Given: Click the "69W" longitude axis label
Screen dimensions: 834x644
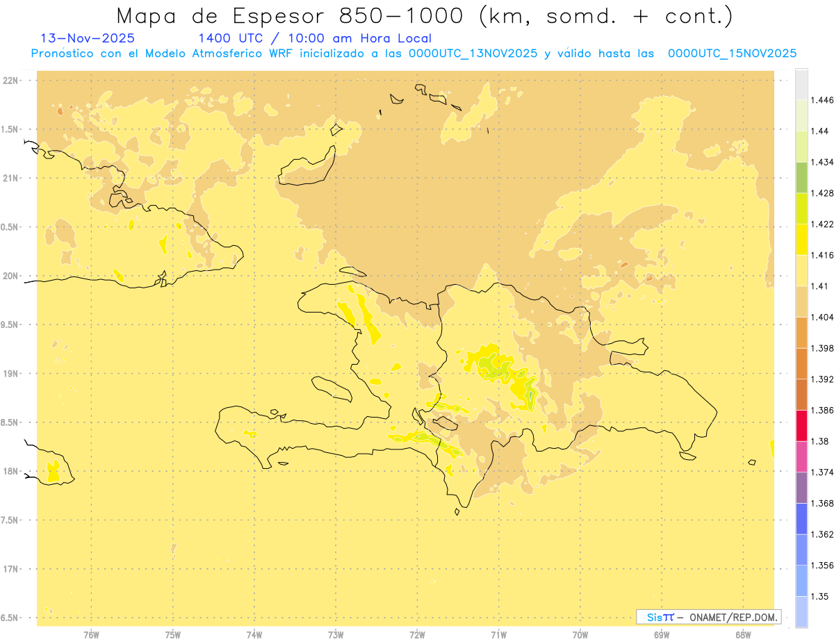Looking at the screenshot, I should coord(662,635).
